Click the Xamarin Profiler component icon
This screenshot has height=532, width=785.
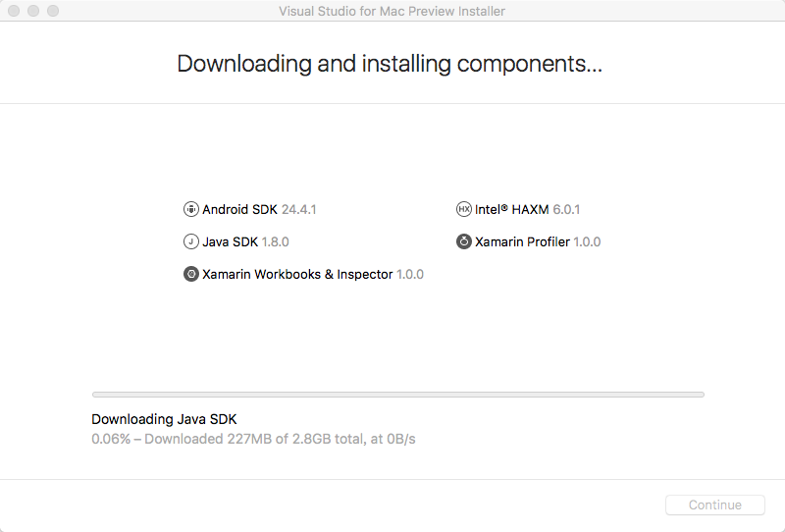(463, 242)
